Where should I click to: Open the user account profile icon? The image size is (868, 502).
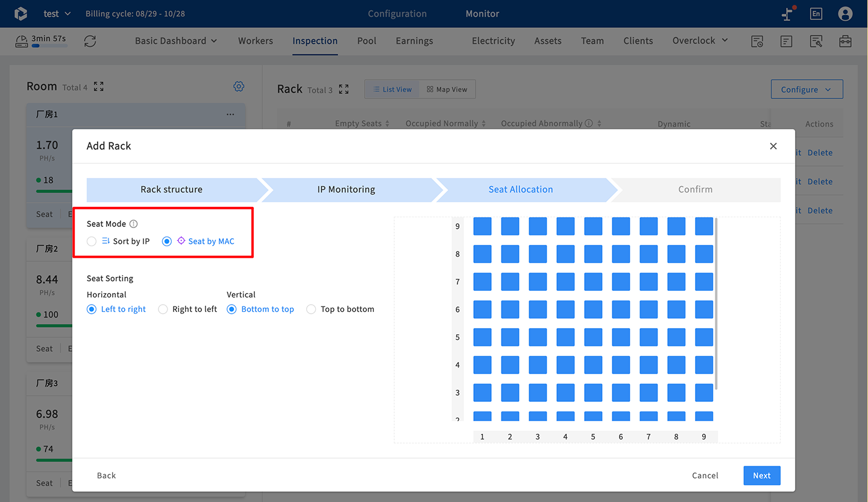pyautogui.click(x=845, y=14)
